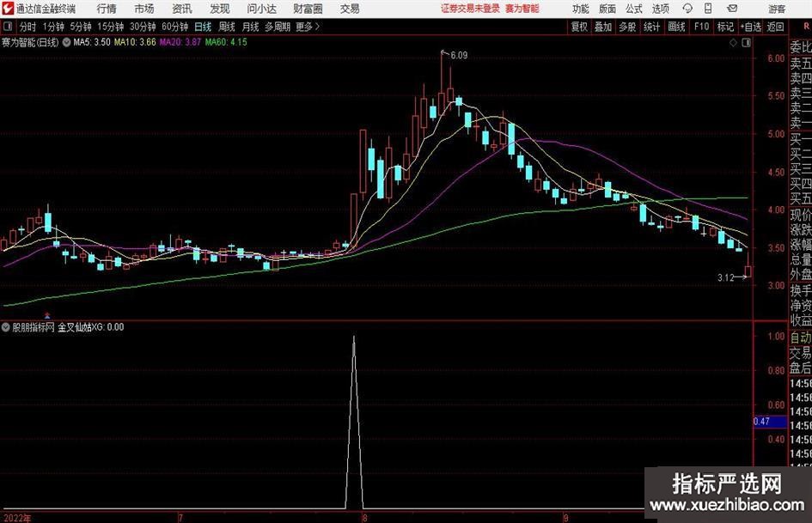Select the 周线 weekly period

point(227,27)
